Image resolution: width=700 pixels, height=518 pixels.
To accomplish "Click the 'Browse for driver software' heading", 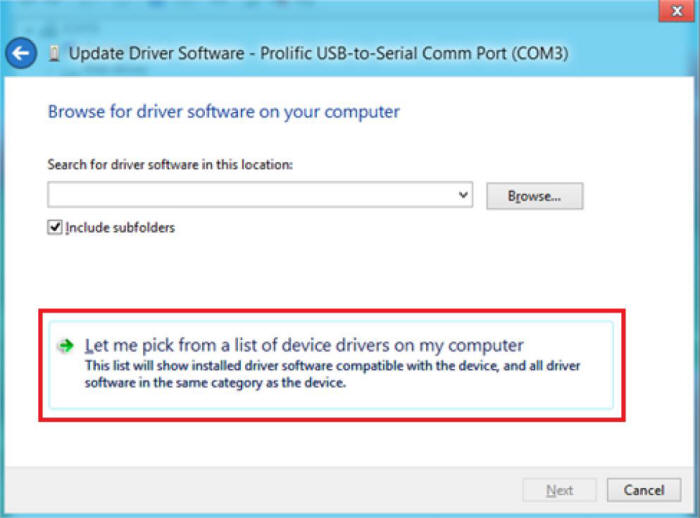I will 224,112.
